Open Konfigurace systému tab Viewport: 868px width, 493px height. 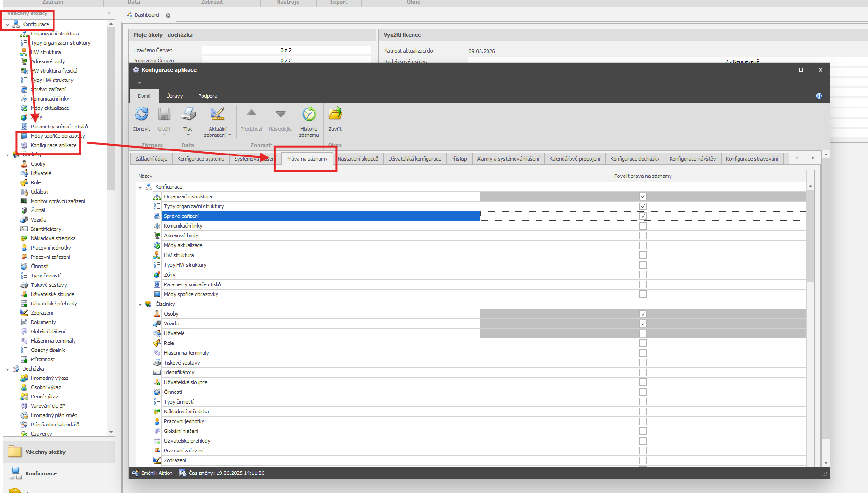click(x=201, y=159)
